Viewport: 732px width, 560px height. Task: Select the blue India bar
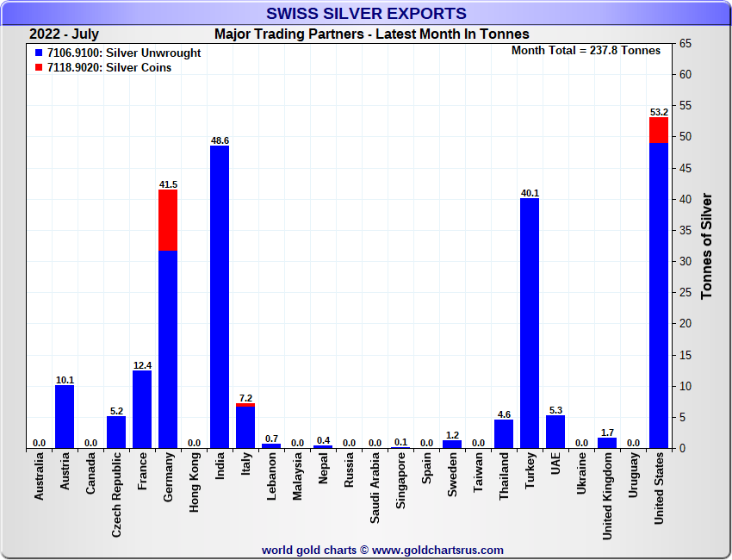pos(220,297)
